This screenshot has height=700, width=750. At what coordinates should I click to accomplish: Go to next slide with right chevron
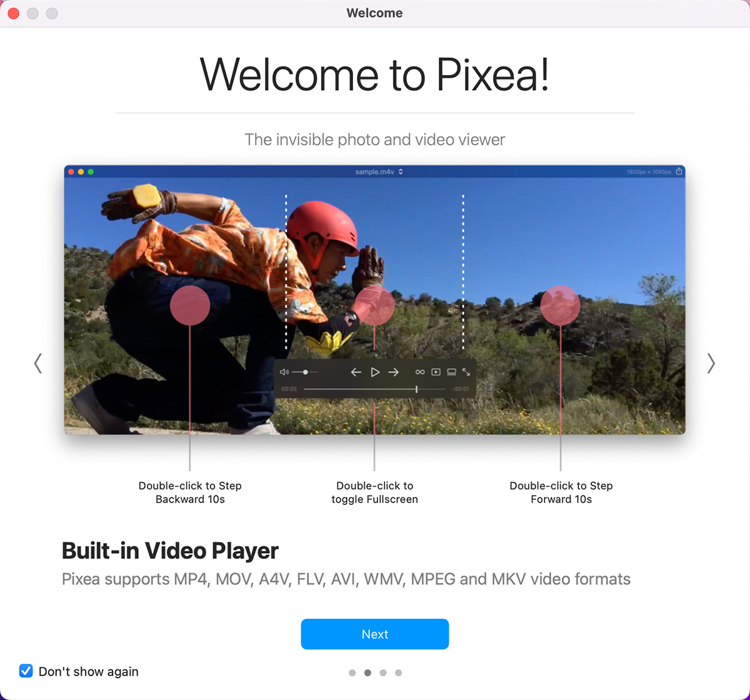click(x=711, y=363)
